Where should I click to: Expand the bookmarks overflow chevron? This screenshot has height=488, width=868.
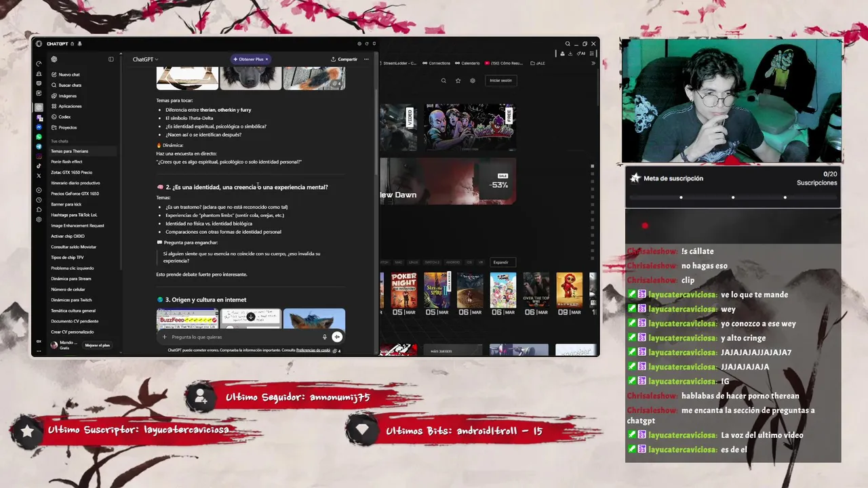(593, 63)
